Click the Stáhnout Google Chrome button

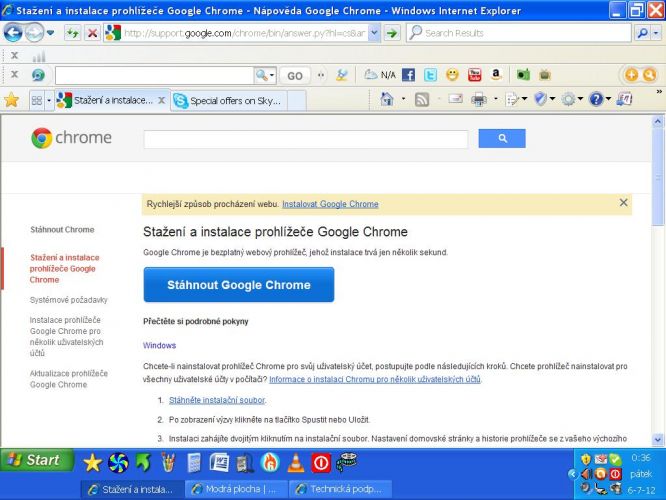click(239, 285)
